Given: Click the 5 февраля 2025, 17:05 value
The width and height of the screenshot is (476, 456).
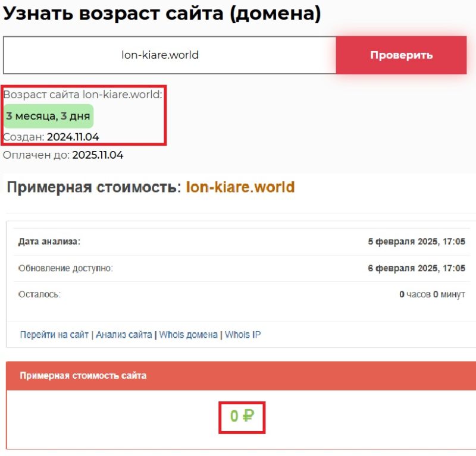Looking at the screenshot, I should pos(416,241).
